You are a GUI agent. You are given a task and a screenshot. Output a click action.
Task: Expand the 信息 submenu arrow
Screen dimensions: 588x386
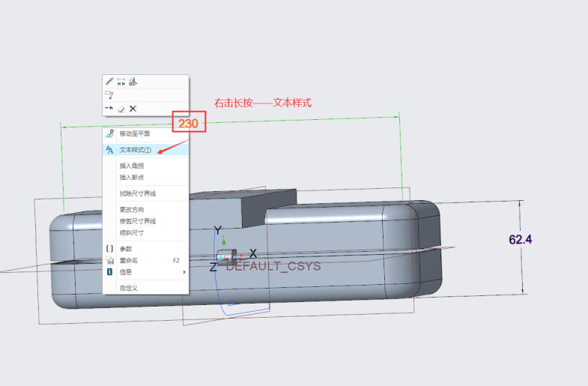[184, 272]
